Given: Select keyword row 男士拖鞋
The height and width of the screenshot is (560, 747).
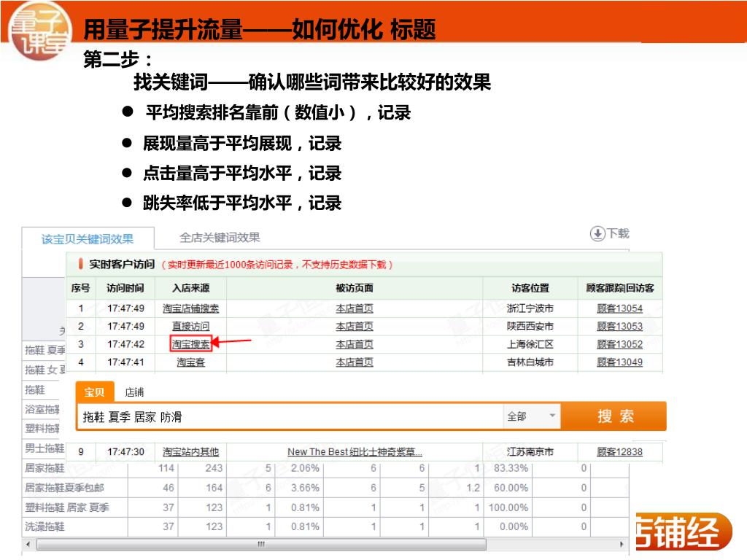Looking at the screenshot, I should (44, 448).
